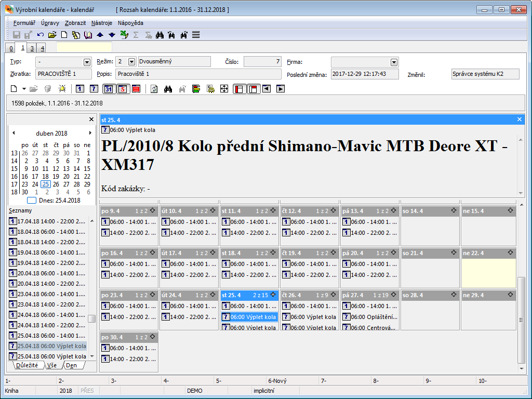Add an item on so 14. 4 with plus
Screen dimensions: 532x399
pos(454,210)
